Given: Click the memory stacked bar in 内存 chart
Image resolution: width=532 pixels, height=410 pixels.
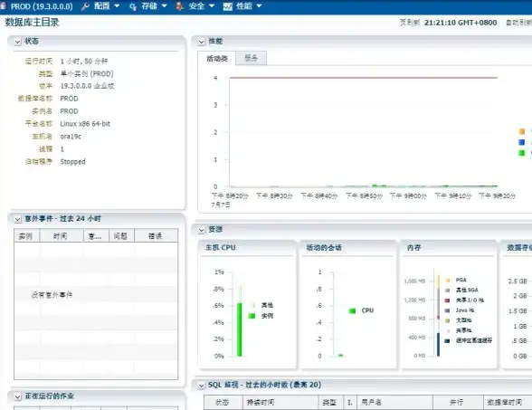Looking at the screenshot, I should pos(438,316).
